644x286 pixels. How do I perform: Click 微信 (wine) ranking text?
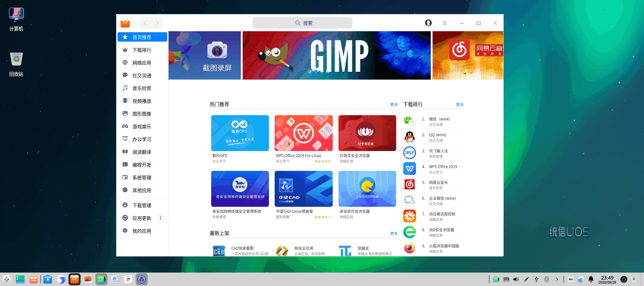[440, 119]
